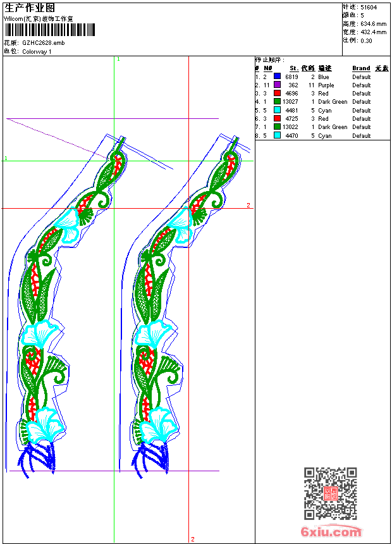Screen dimensions: 392x544
Task: Click stitch count 4470
Action: 291,136
